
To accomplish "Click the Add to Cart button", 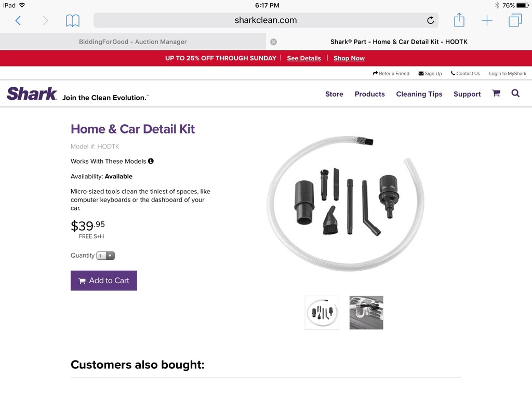I will click(x=104, y=281).
